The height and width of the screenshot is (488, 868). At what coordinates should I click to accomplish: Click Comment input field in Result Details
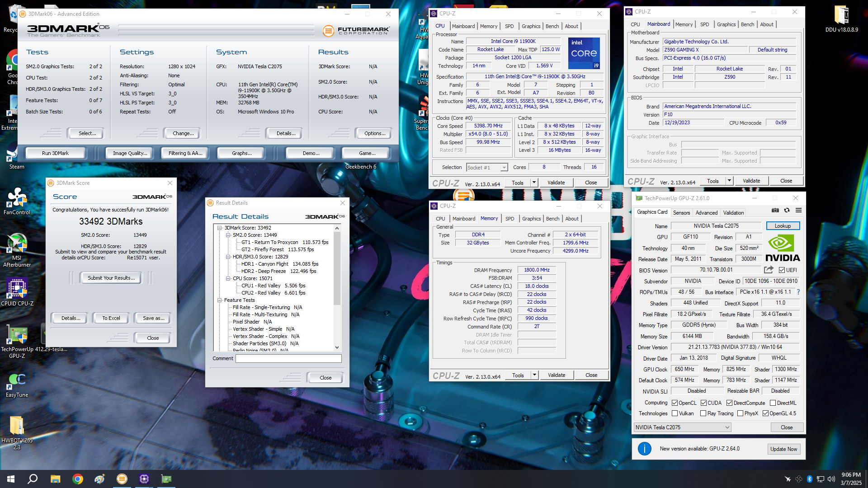click(288, 358)
